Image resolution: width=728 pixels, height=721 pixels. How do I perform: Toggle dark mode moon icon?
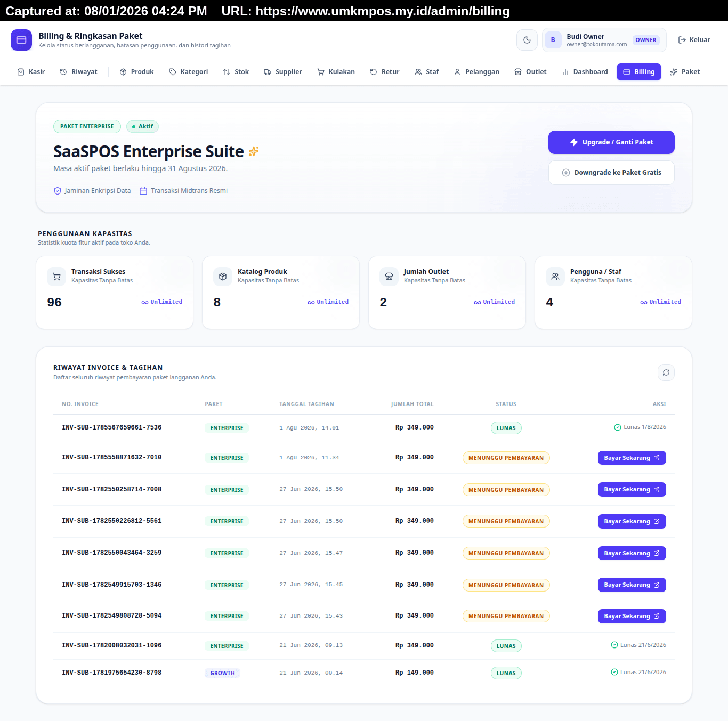click(527, 40)
